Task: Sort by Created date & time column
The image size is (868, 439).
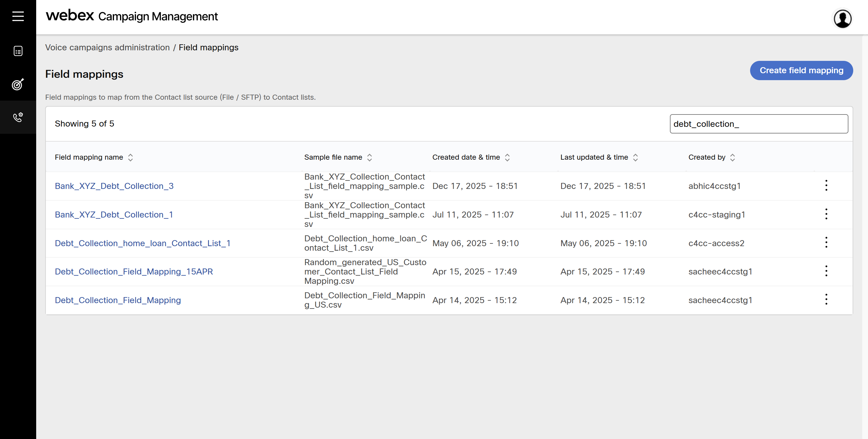Action: (507, 157)
